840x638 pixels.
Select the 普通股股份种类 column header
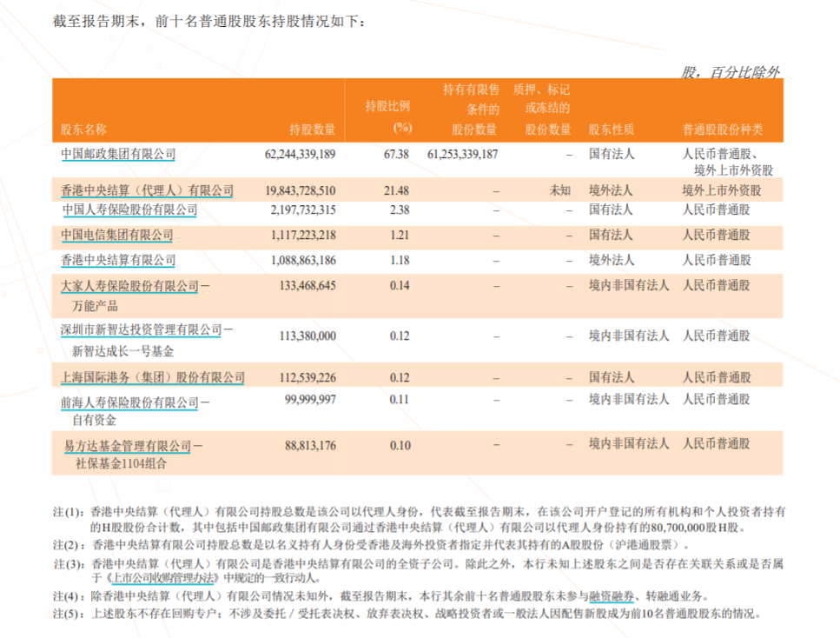pos(723,130)
